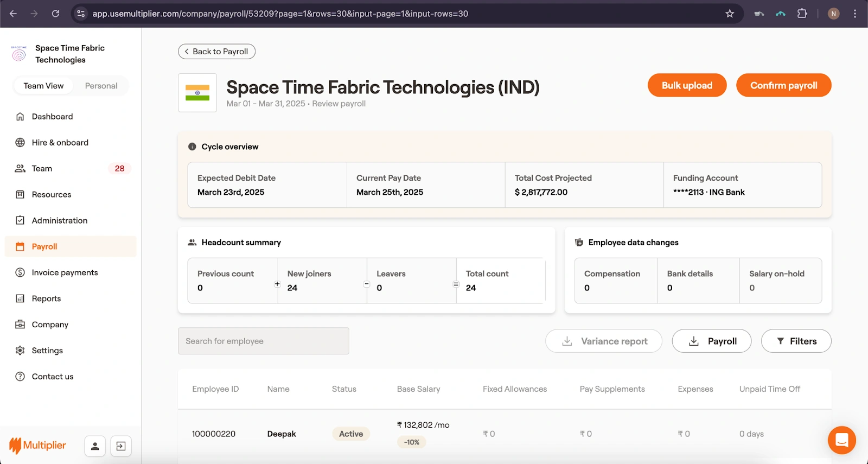Download the Payroll report

(x=712, y=341)
